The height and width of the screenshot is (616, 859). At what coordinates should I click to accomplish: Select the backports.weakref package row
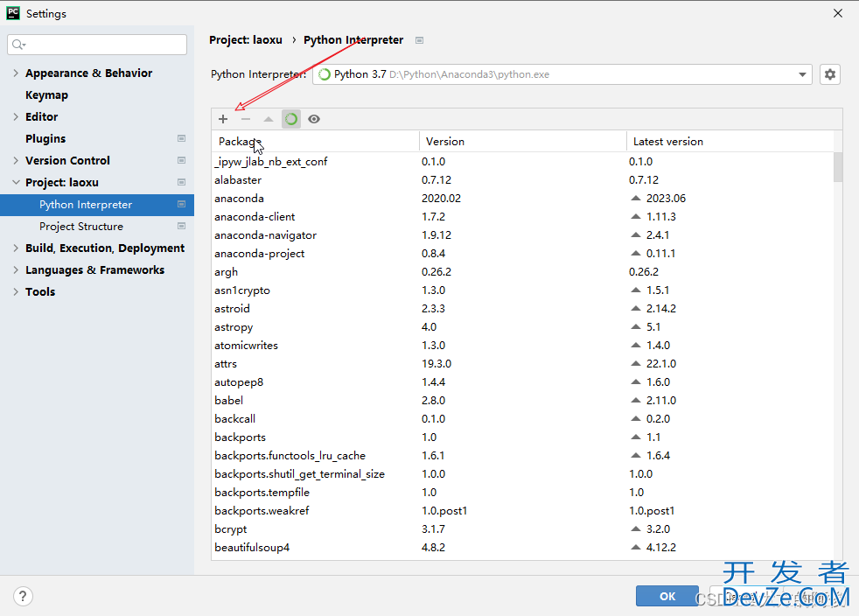click(522, 511)
